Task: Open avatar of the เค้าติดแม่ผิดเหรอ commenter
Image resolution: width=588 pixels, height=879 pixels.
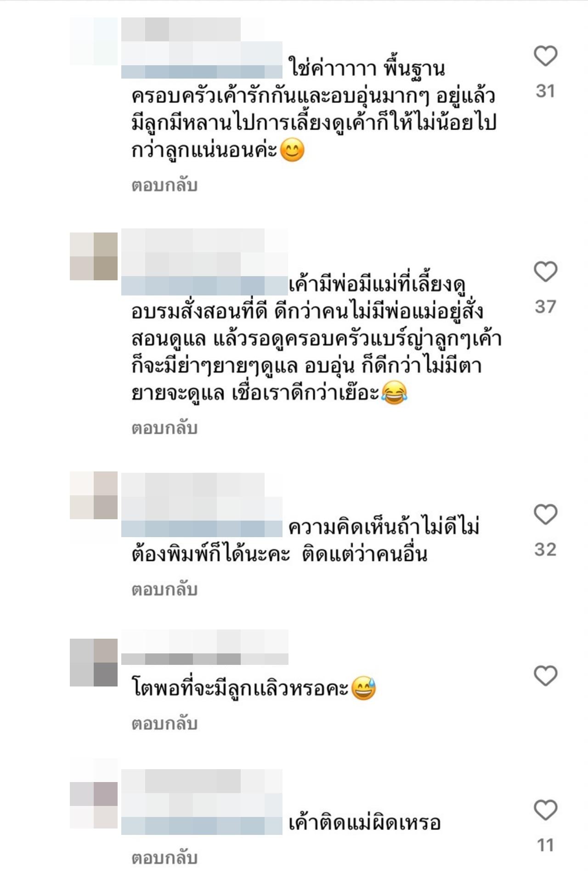Action: (94, 806)
